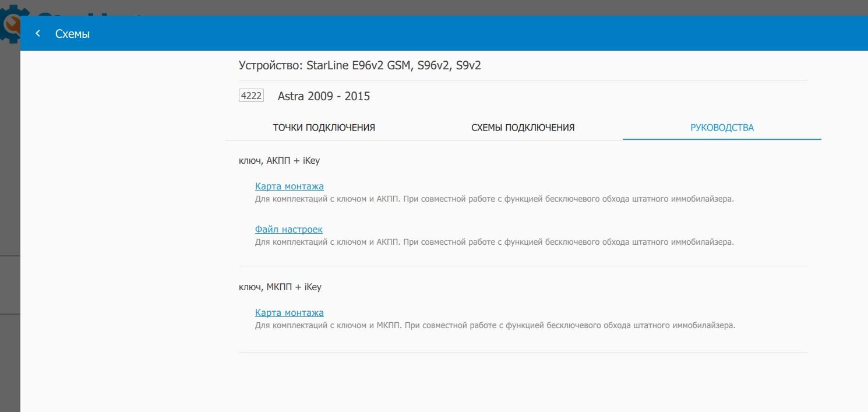The height and width of the screenshot is (412, 868).
Task: Click the dimmed strip above the blue header
Action: (466, 7)
